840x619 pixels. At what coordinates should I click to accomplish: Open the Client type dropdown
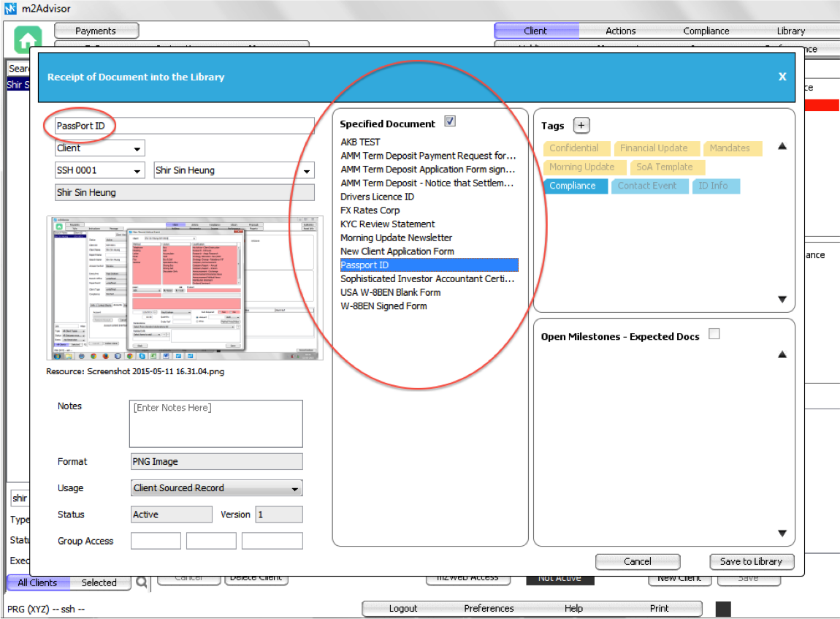coord(100,148)
